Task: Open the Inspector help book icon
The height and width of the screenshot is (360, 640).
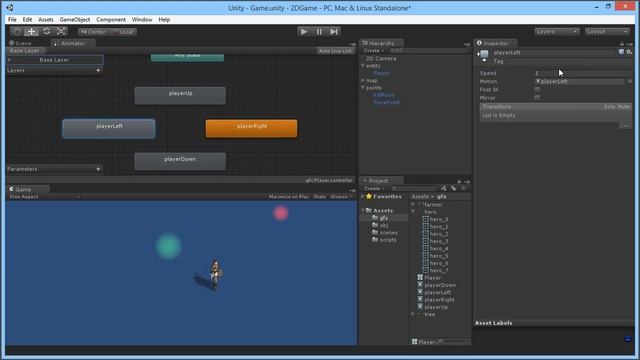Action: pos(621,52)
